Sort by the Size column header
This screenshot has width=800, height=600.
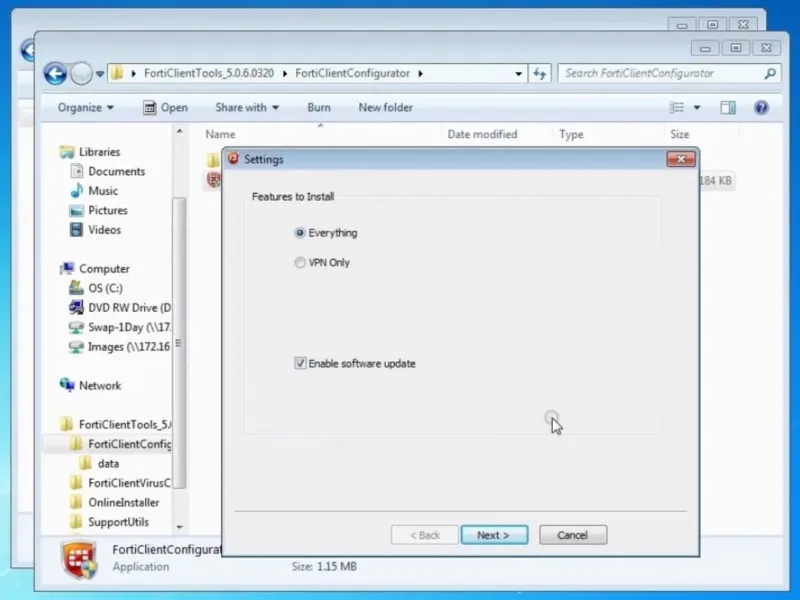(x=680, y=134)
